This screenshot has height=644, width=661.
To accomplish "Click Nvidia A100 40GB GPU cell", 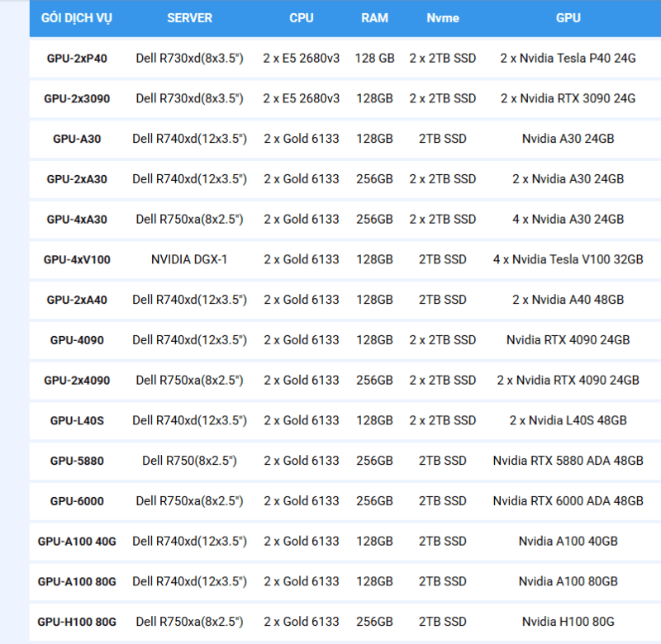I will click(568, 542).
